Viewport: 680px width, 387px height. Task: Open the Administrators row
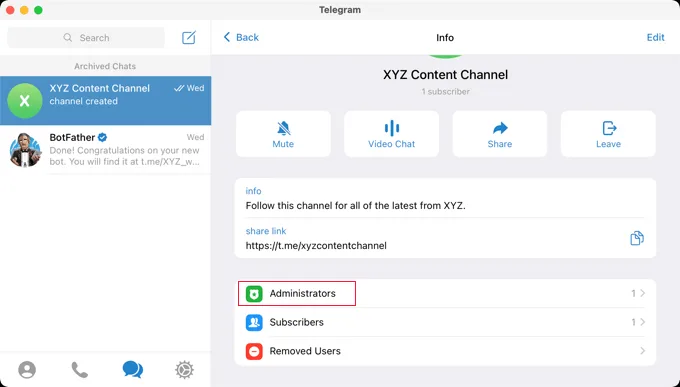pos(445,293)
